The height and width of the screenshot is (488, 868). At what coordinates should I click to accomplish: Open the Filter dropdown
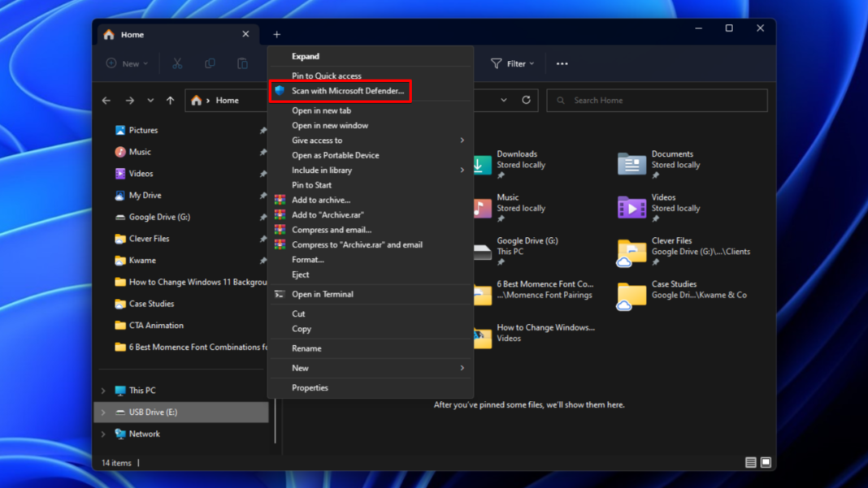click(512, 63)
